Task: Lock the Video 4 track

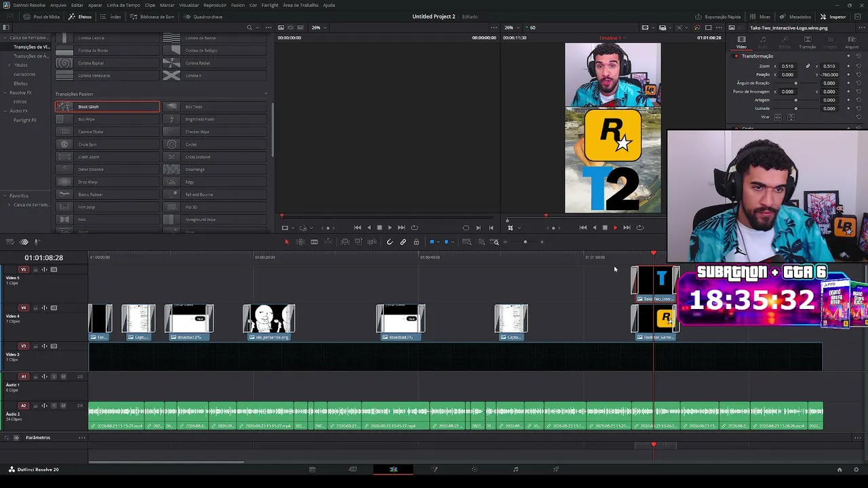Action: pyautogui.click(x=35, y=308)
